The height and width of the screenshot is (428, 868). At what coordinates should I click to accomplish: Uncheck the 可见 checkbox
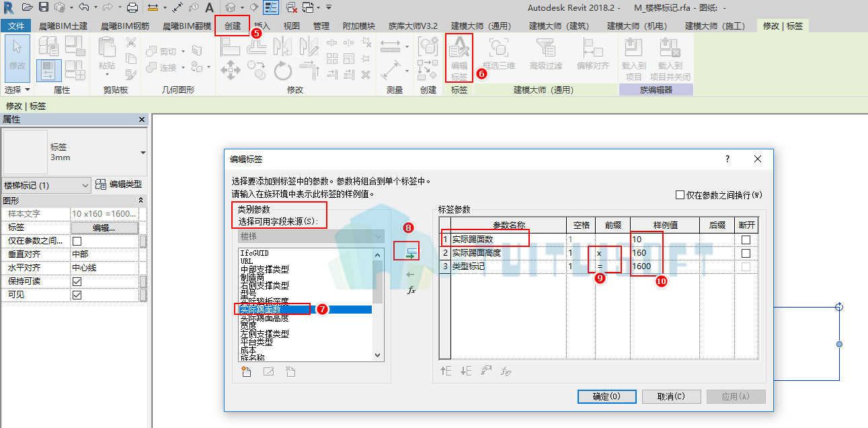click(77, 295)
